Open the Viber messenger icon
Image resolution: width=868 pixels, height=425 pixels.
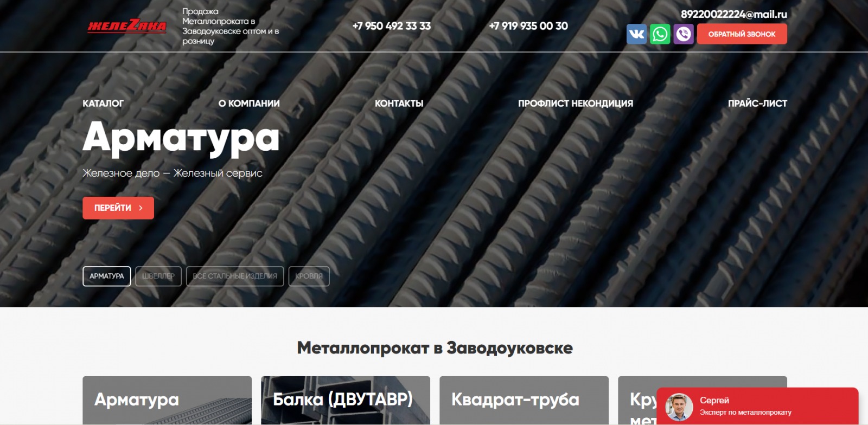pos(684,34)
